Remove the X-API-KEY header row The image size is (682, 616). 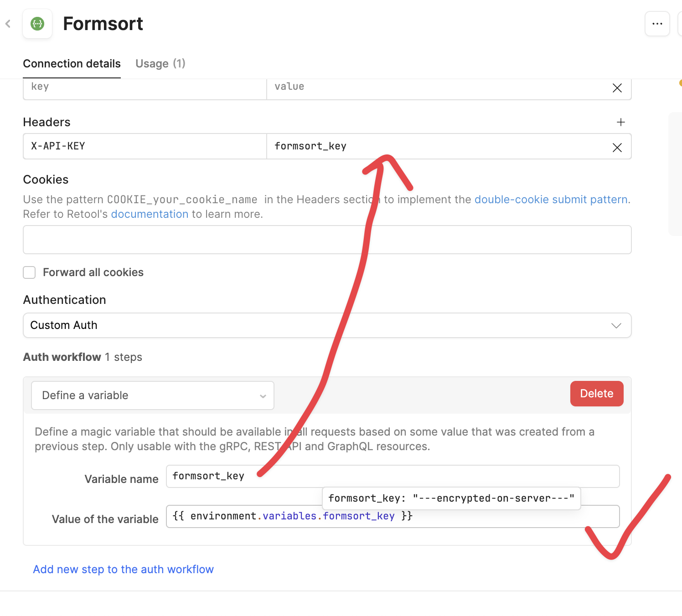(617, 147)
